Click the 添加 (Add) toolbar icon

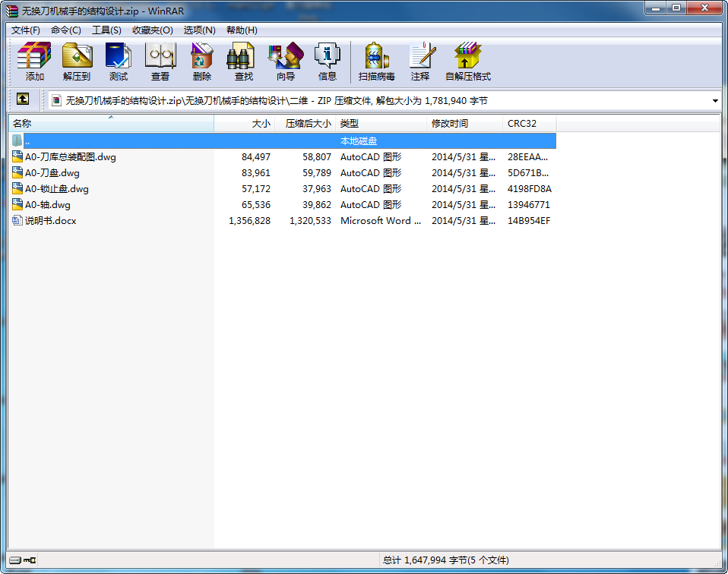tap(34, 61)
